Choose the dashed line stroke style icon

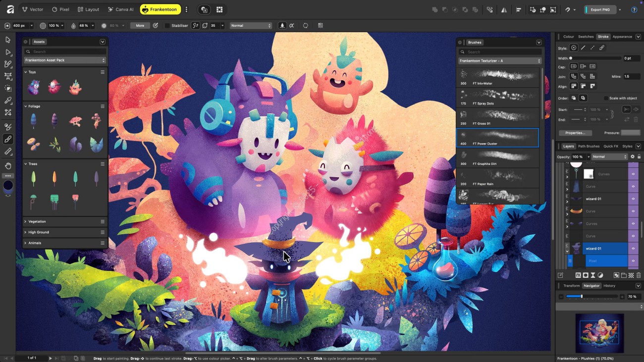pos(592,48)
